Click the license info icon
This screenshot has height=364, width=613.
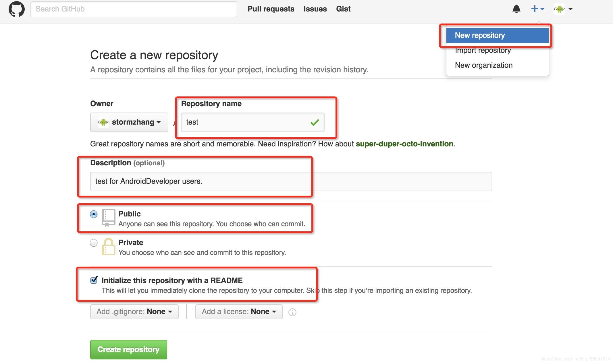click(292, 312)
